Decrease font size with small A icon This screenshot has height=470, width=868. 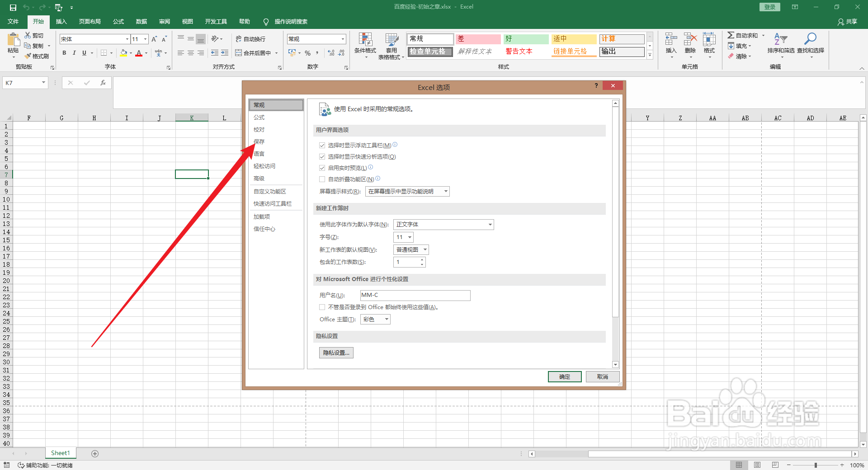tap(164, 39)
